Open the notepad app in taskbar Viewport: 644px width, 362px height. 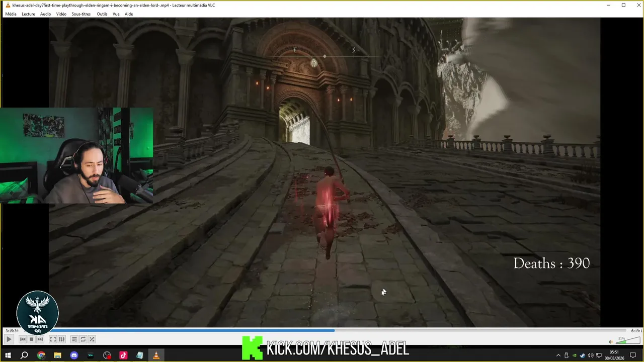point(139,355)
